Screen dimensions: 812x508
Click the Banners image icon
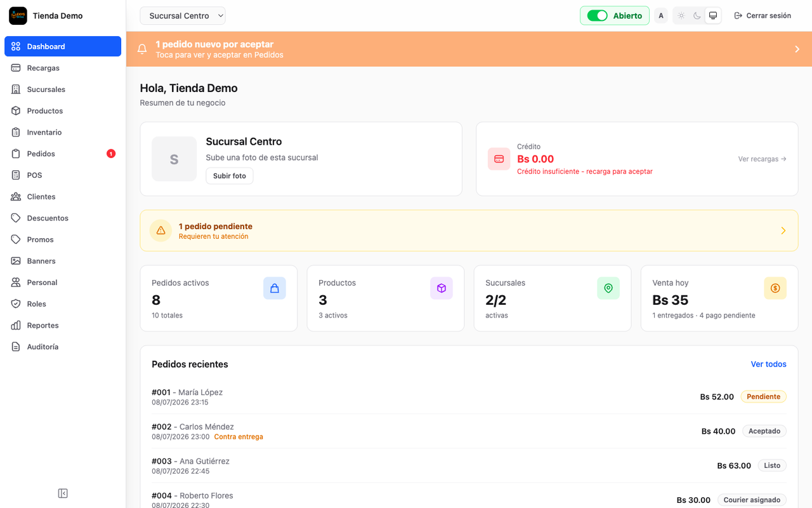pyautogui.click(x=16, y=261)
